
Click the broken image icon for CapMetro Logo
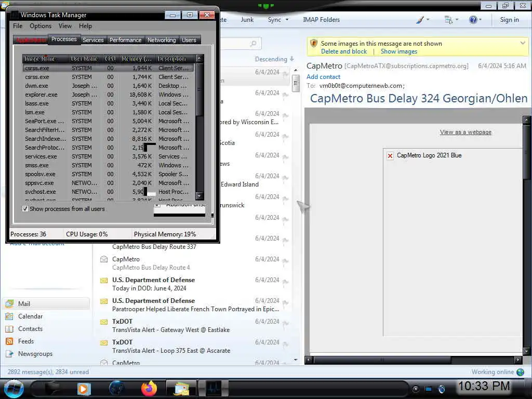pyautogui.click(x=390, y=156)
